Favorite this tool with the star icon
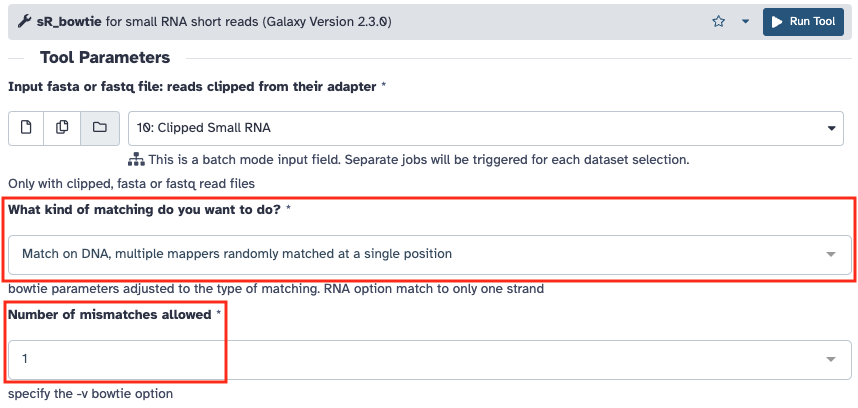 pyautogui.click(x=718, y=22)
